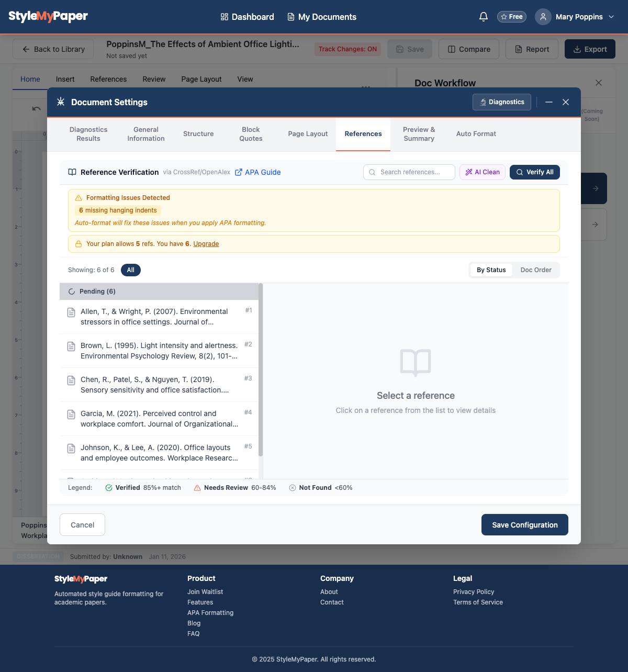Switch sorting to Doc Order
Viewport: 628px width, 672px height.
(536, 270)
